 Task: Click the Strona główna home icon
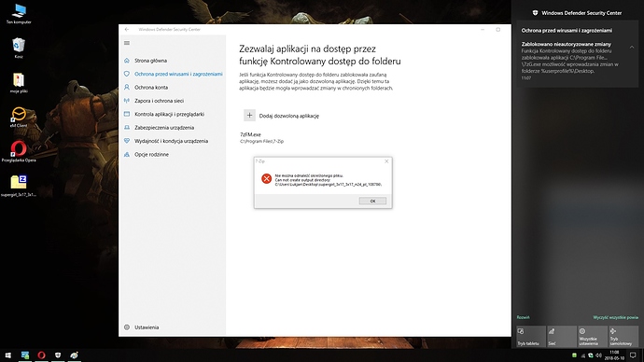click(x=127, y=61)
